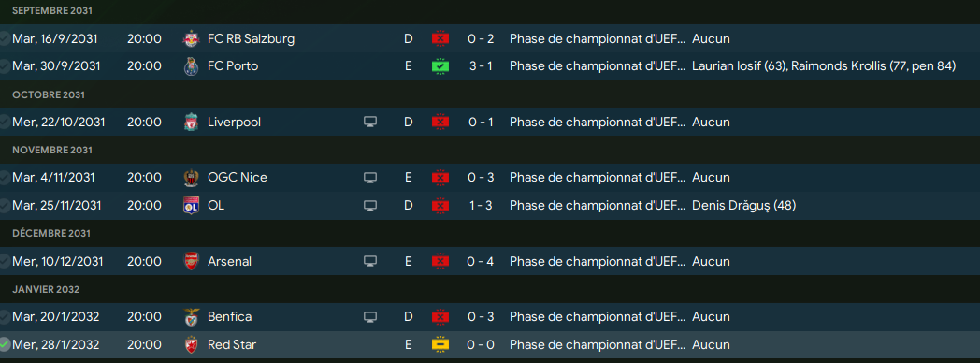Viewport: 980px width, 363px height.
Task: Click the OGC Nice club crest
Action: tap(191, 178)
